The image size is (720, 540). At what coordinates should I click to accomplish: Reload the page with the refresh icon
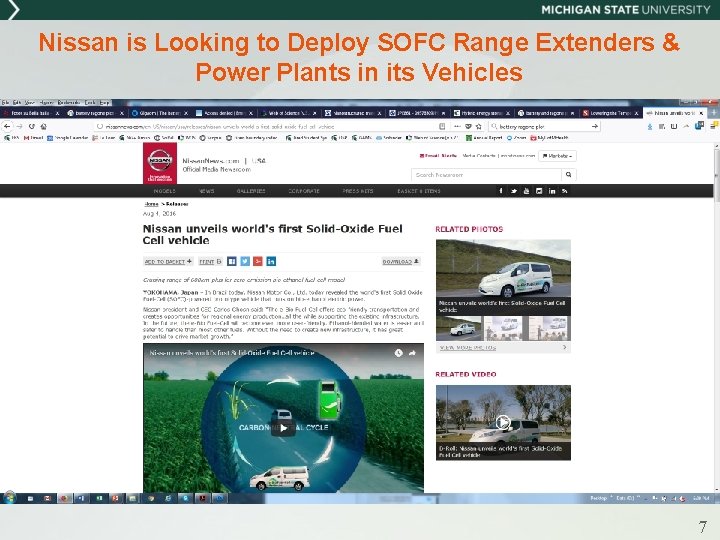tap(32, 126)
